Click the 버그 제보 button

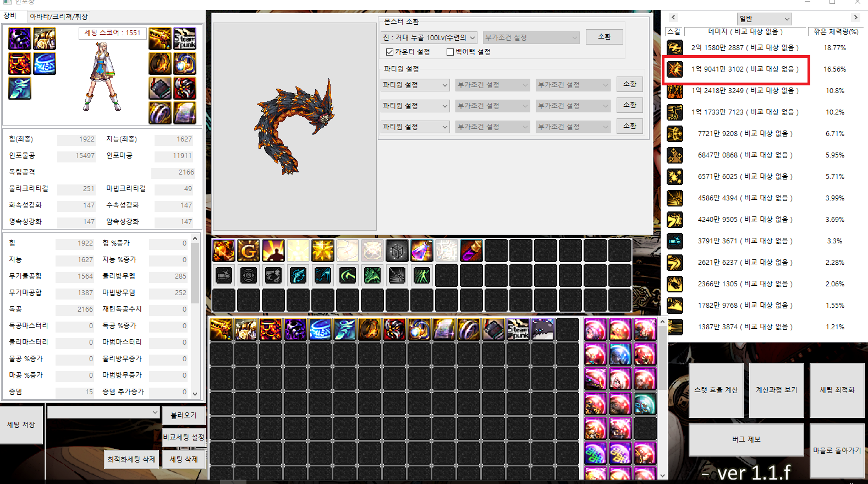tap(746, 439)
